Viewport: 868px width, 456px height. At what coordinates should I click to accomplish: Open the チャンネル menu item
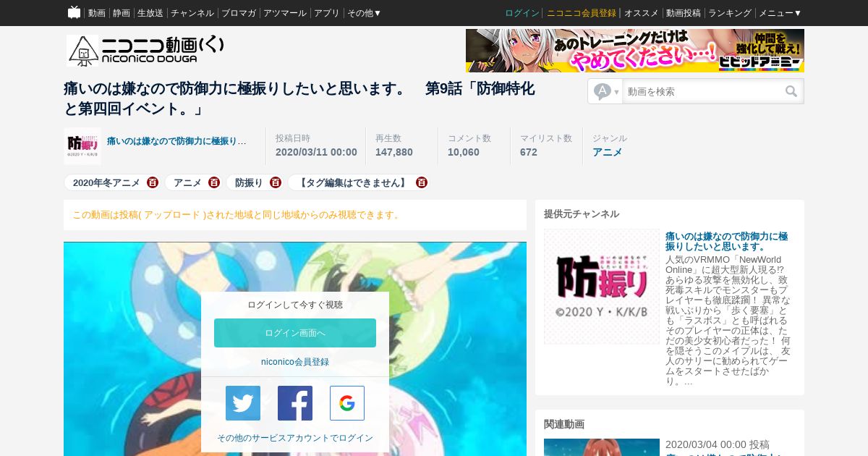[192, 13]
